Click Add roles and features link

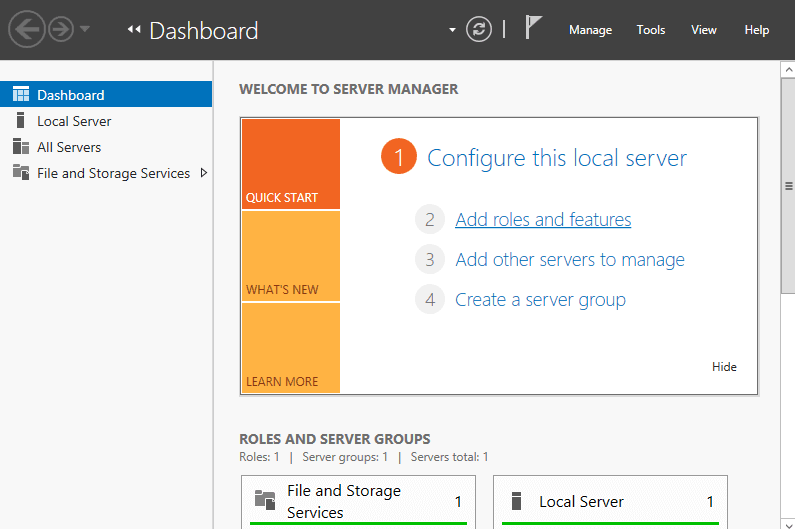coord(543,220)
